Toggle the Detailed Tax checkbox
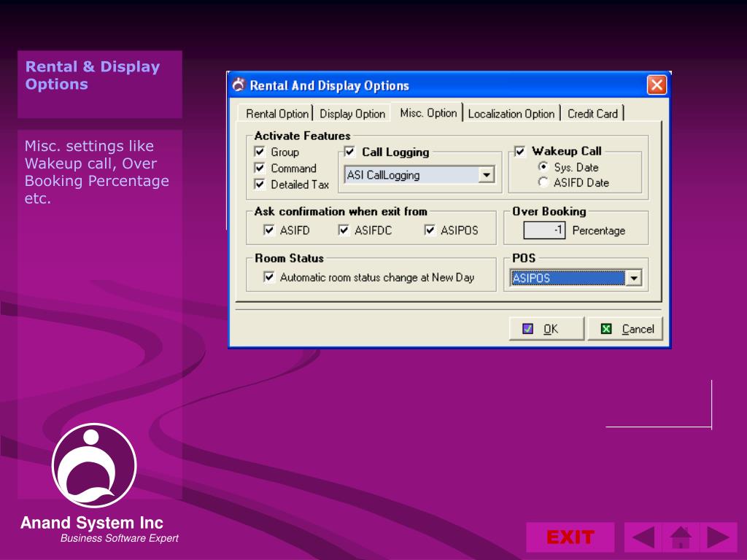This screenshot has width=747, height=560. (260, 184)
